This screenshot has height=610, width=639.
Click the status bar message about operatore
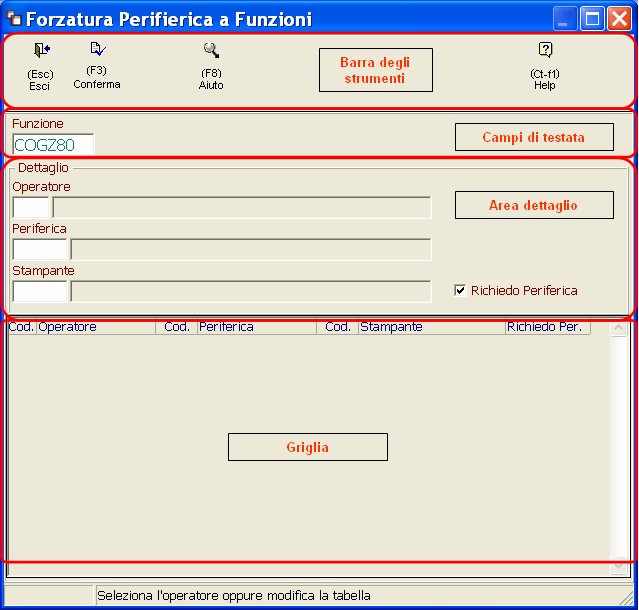click(234, 595)
